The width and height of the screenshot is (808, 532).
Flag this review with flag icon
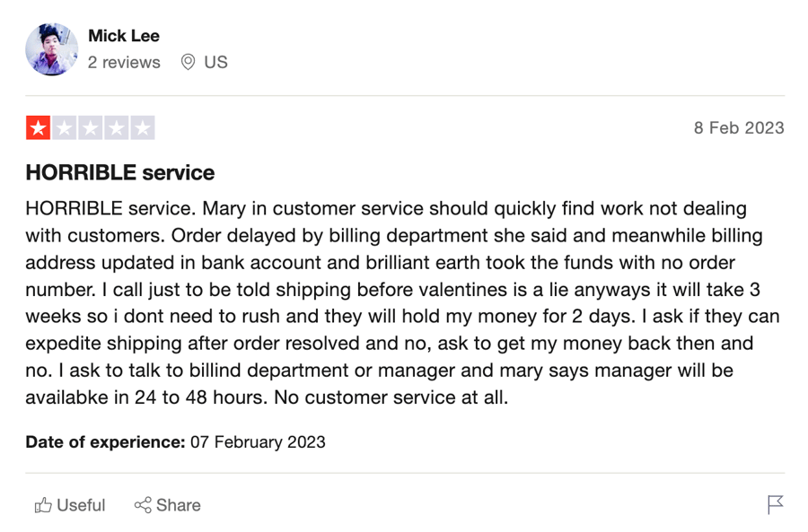[775, 505]
